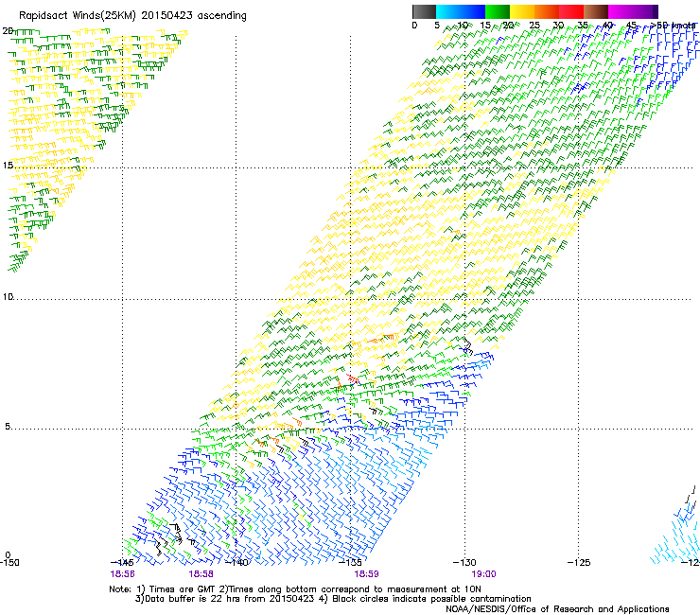Click the 'Rapidsact Winds(25KM) 20150423 ascending' title

(132, 16)
